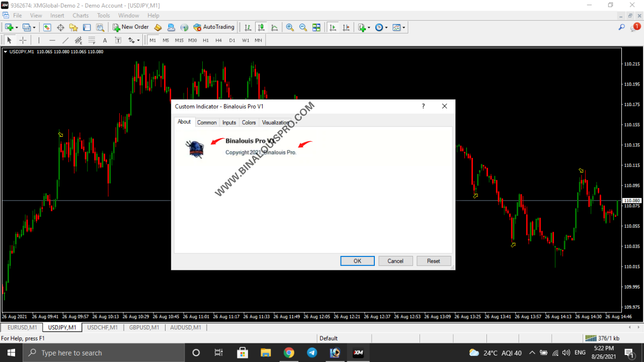Select the Cursor arrow tool

(x=9, y=40)
